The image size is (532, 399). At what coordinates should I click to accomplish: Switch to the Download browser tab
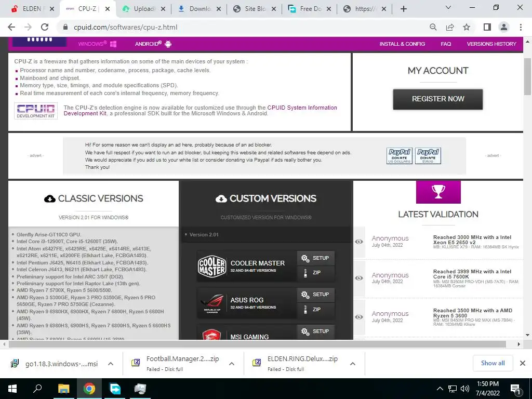click(199, 9)
